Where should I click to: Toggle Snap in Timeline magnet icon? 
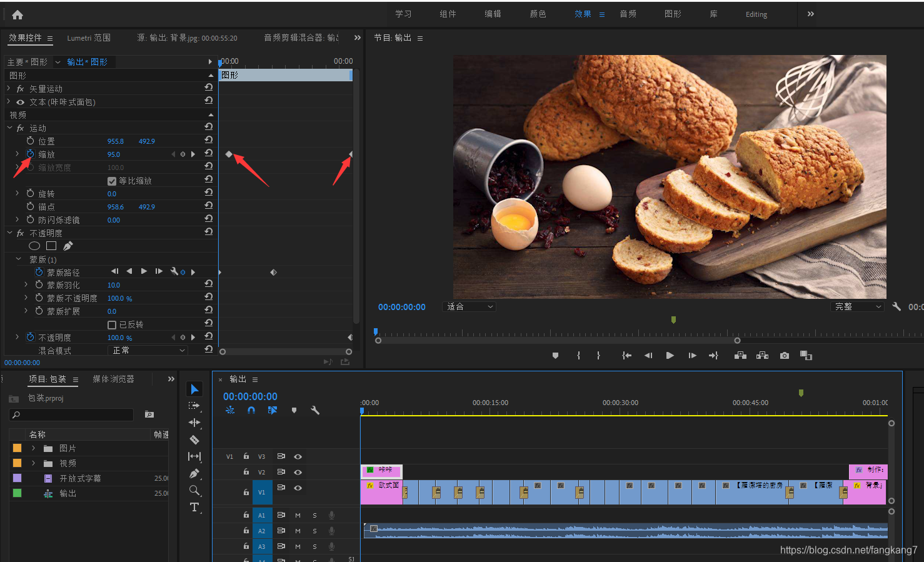[x=251, y=411]
